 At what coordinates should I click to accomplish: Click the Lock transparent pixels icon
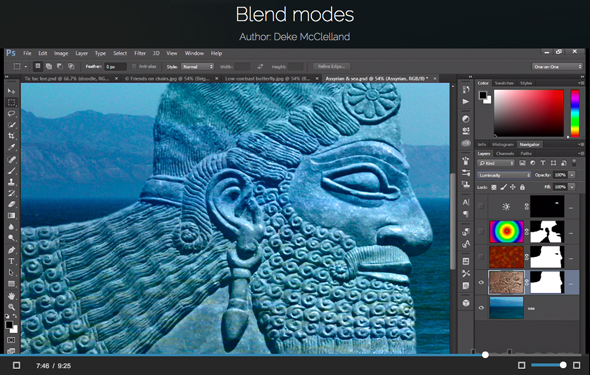(494, 187)
